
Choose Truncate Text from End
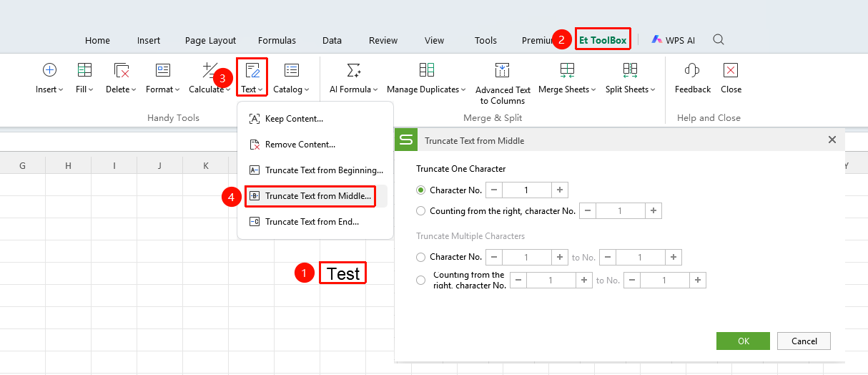click(x=315, y=222)
